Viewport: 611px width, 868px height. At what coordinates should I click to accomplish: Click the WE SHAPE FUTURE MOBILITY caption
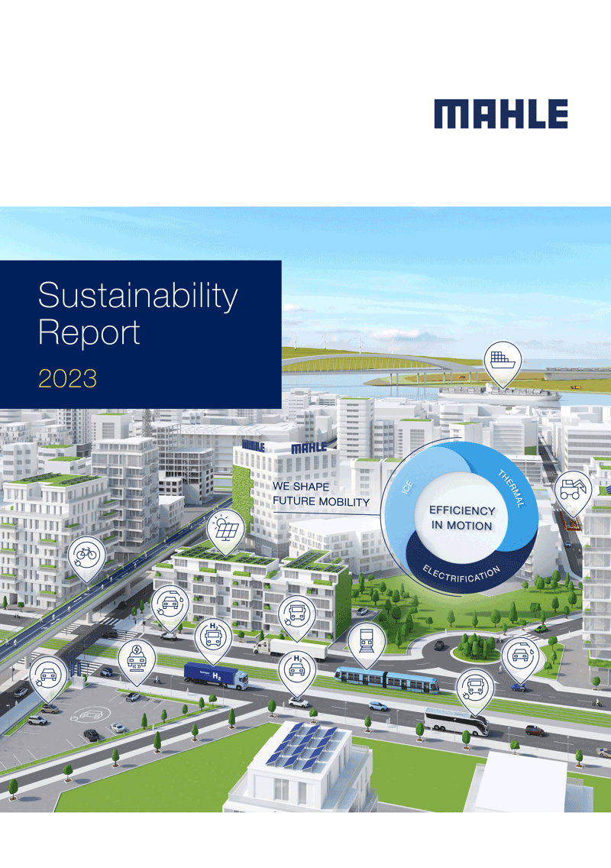click(x=321, y=494)
